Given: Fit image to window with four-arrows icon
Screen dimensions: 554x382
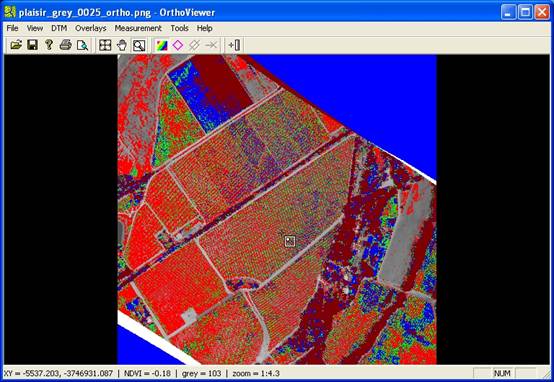Looking at the screenshot, I should coord(105,45).
